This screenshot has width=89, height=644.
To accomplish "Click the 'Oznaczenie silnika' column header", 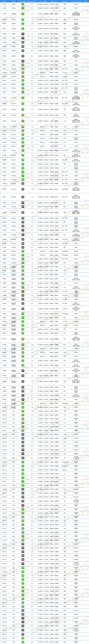I will 76,1.
